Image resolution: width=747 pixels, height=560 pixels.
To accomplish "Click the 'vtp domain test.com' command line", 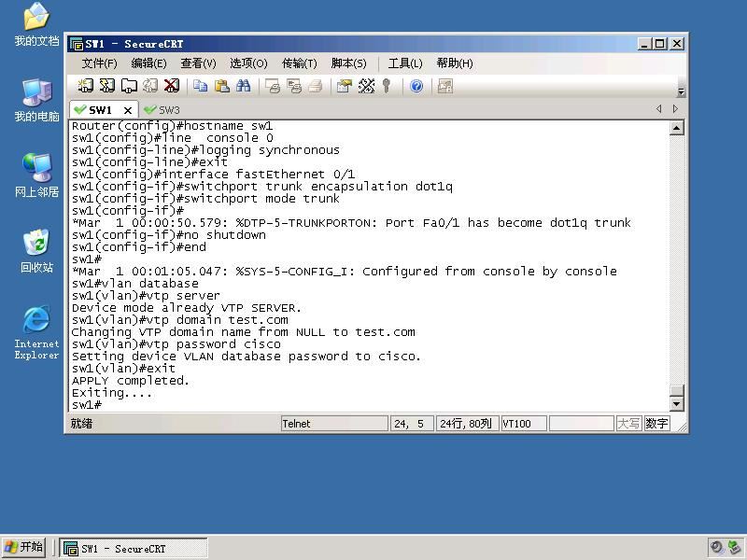I will (180, 320).
